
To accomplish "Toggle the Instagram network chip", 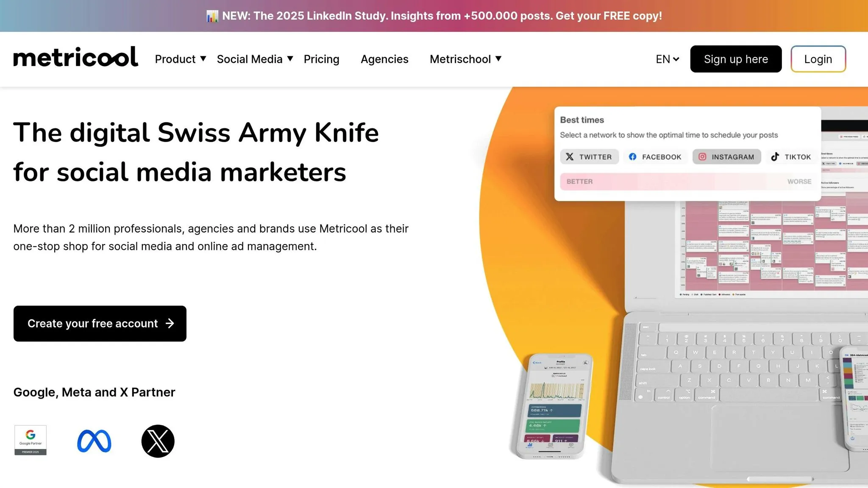I will click(726, 157).
